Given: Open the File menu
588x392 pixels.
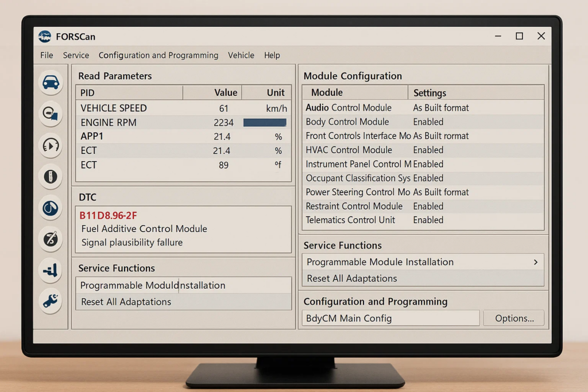Looking at the screenshot, I should (x=47, y=56).
